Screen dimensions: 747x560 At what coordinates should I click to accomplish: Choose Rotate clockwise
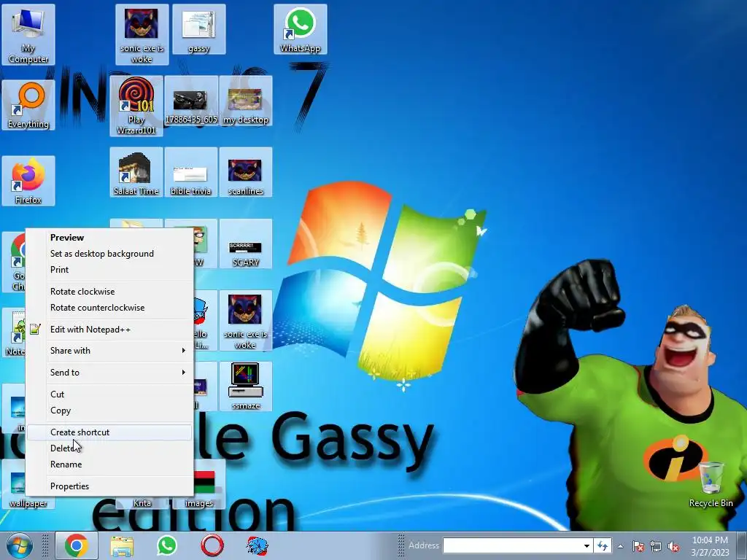(109, 292)
